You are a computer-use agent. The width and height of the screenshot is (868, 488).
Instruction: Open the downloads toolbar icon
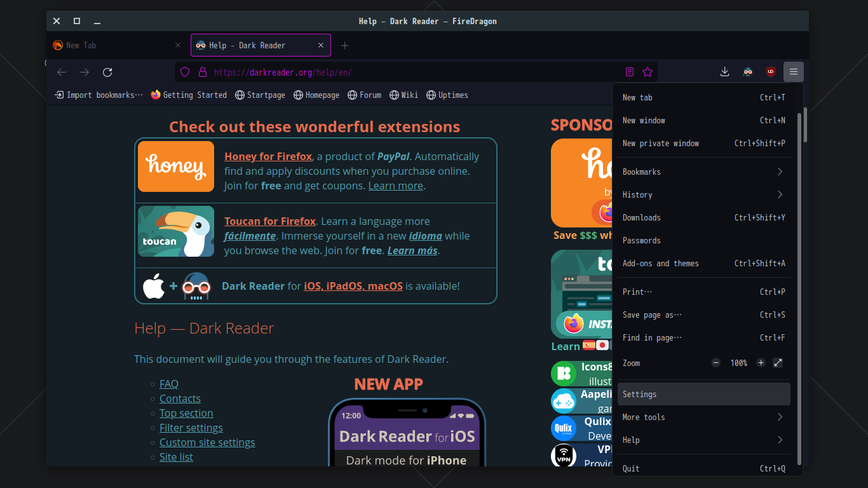point(724,72)
